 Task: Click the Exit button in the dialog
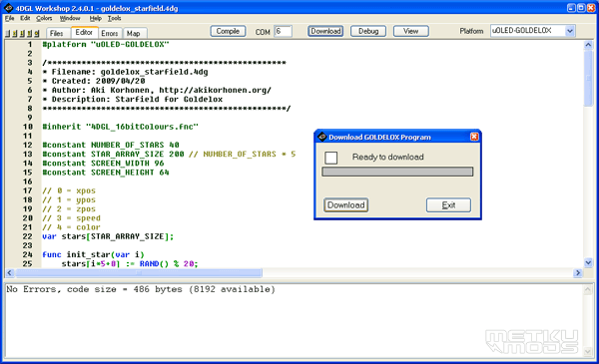(448, 205)
